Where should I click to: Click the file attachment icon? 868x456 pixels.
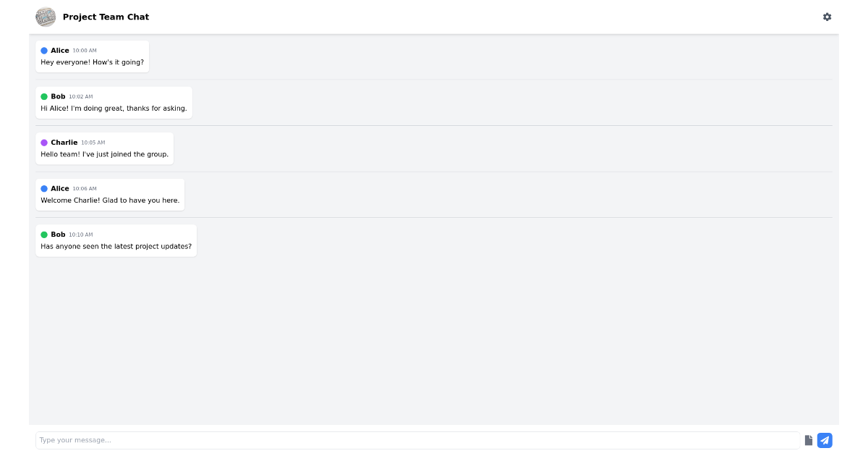tap(808, 440)
